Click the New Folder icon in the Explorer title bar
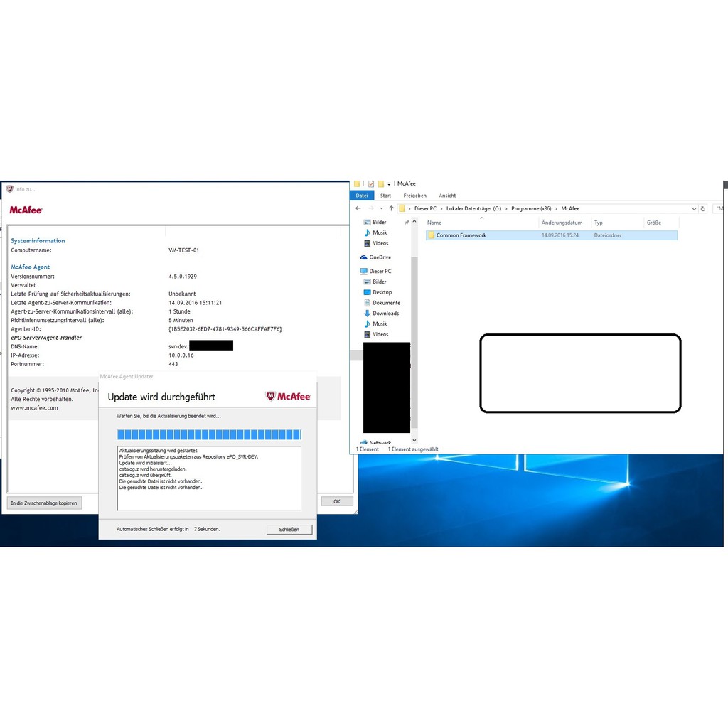Image resolution: width=728 pixels, height=728 pixels. [x=381, y=184]
